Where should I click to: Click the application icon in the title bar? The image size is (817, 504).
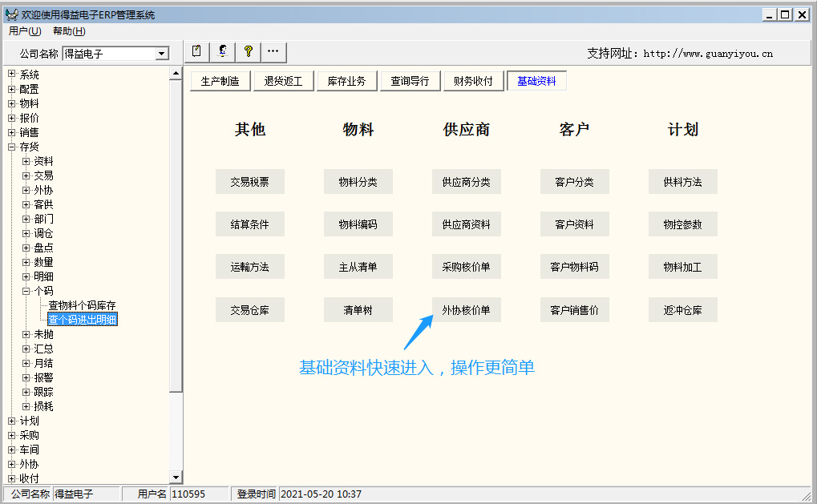pyautogui.click(x=11, y=14)
